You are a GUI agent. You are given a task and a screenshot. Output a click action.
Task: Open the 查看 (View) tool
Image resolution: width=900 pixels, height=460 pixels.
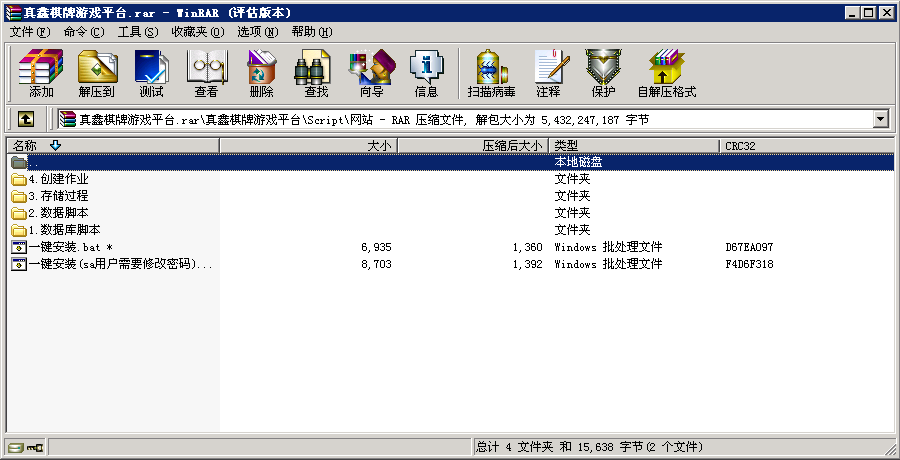coord(206,73)
